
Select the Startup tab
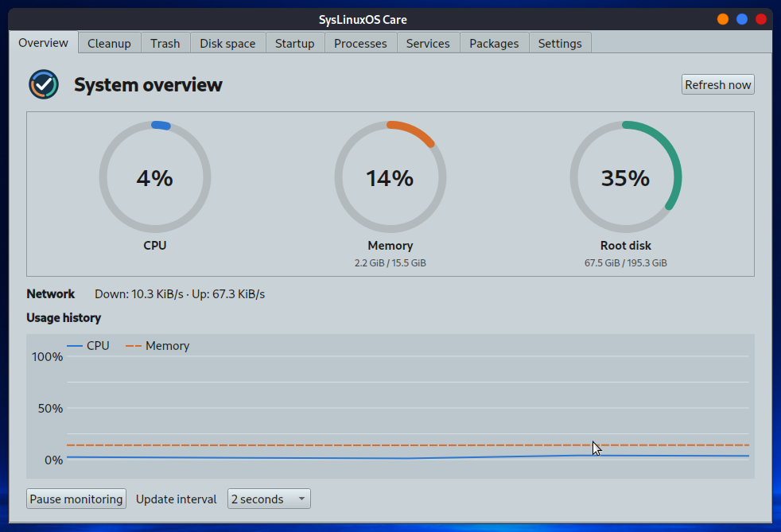click(295, 44)
